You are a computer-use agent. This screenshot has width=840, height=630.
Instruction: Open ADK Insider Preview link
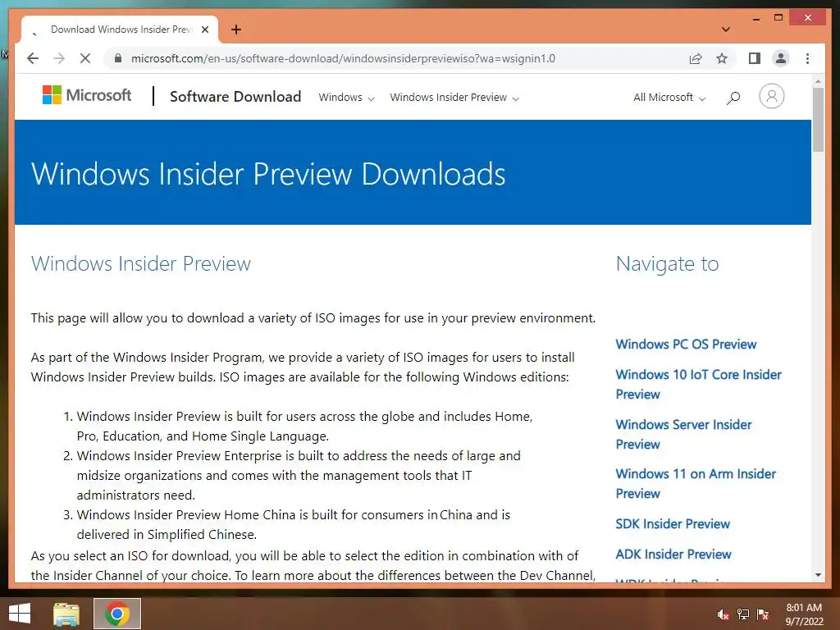click(x=673, y=555)
